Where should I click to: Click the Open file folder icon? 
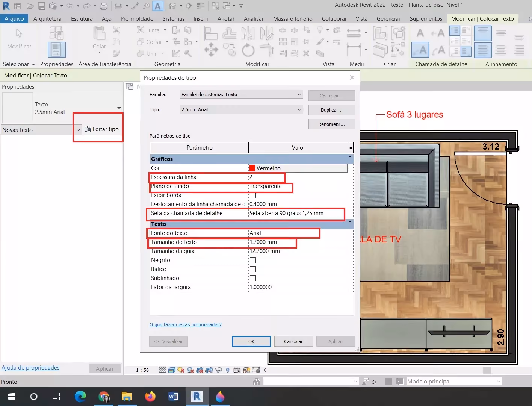pos(30,6)
